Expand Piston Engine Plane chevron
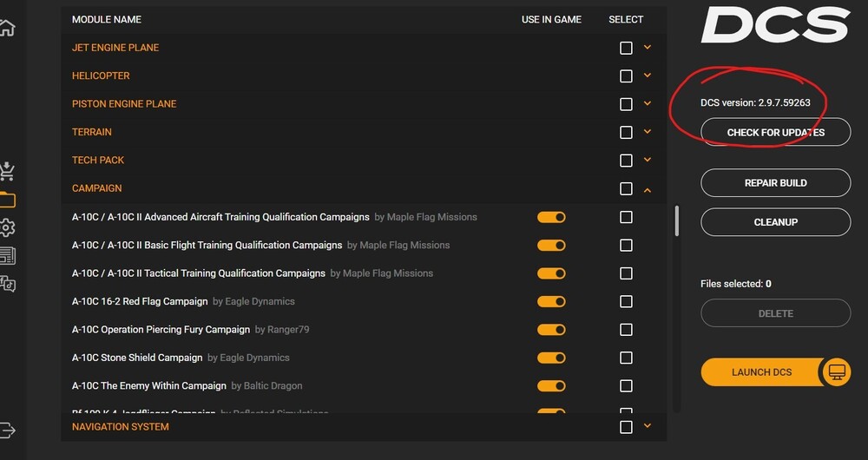The height and width of the screenshot is (460, 868). coord(648,103)
